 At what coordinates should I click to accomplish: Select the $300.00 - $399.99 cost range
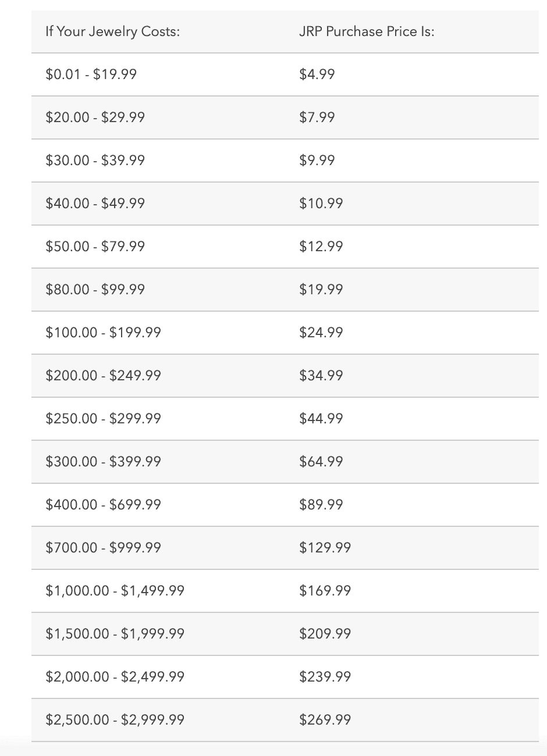[x=104, y=462]
